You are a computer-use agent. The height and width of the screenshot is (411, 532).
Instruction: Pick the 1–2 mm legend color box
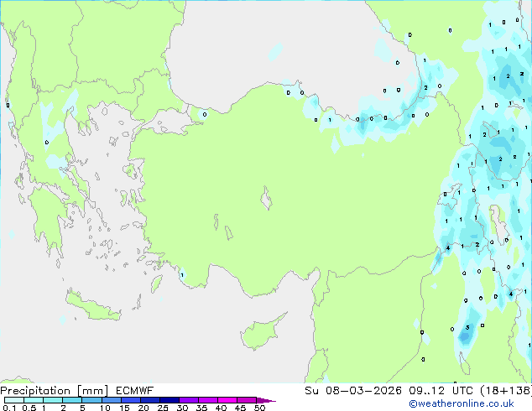53,400
